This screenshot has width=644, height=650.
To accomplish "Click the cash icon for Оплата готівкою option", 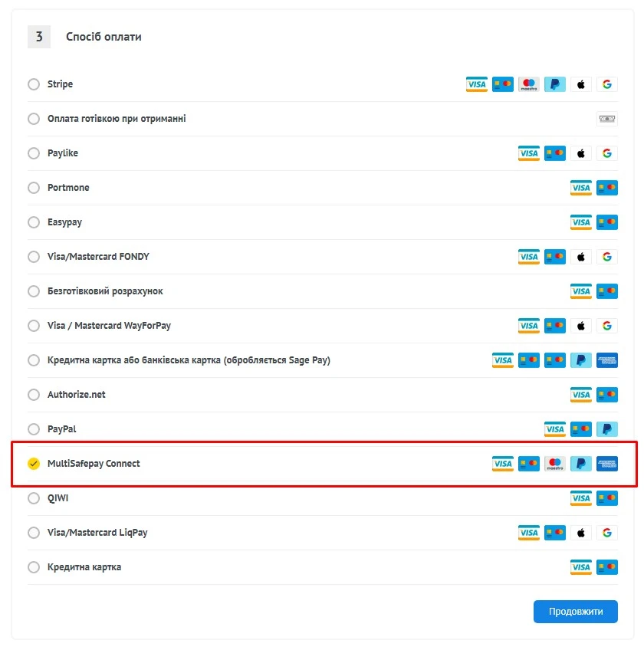I will pyautogui.click(x=606, y=118).
